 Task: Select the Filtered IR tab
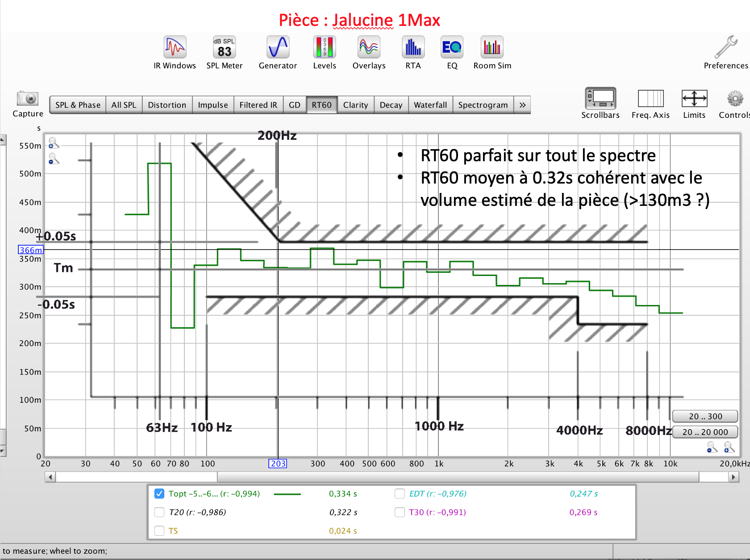point(258,105)
